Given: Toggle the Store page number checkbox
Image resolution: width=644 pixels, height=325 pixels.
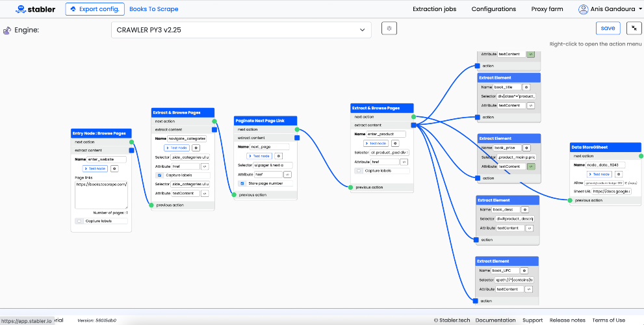Looking at the screenshot, I should pyautogui.click(x=242, y=183).
